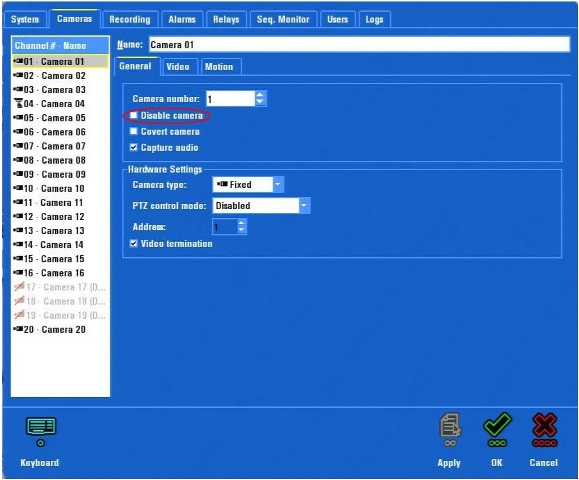
Task: Click the Cameras tab
Action: click(75, 18)
